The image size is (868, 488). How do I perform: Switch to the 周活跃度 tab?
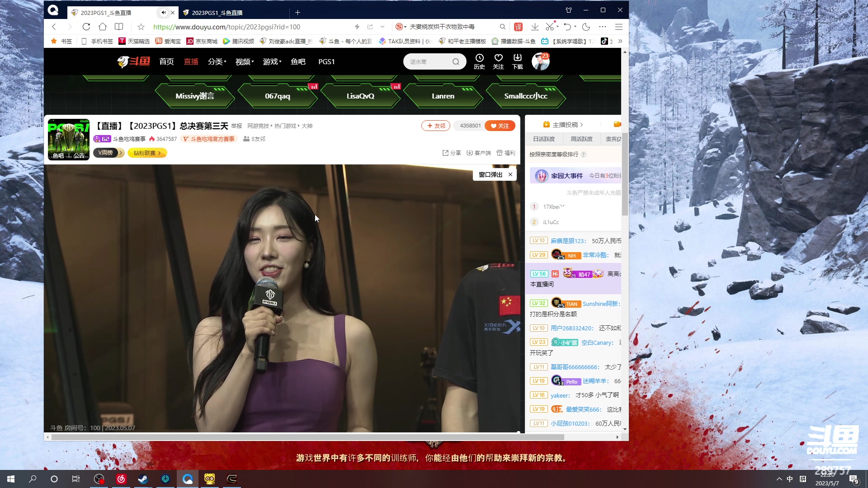click(x=581, y=139)
